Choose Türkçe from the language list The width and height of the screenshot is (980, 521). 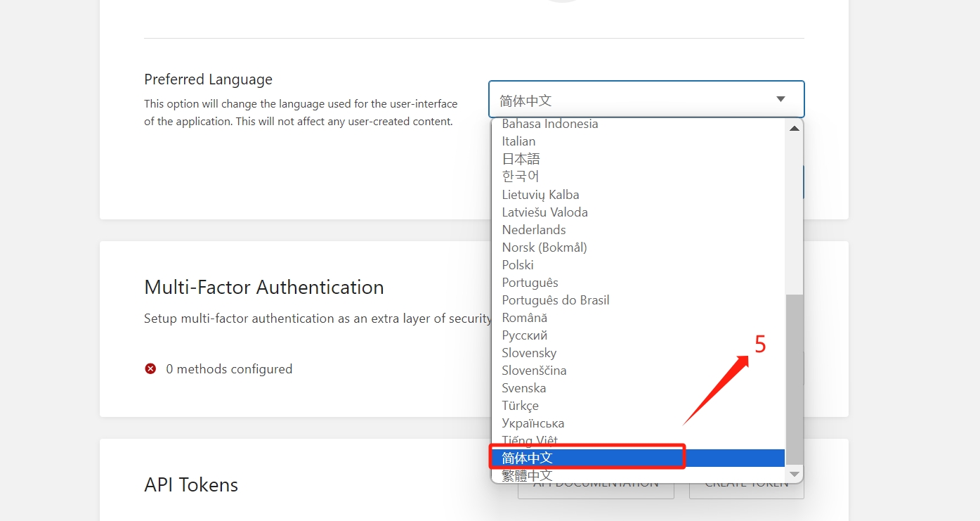(x=638, y=405)
